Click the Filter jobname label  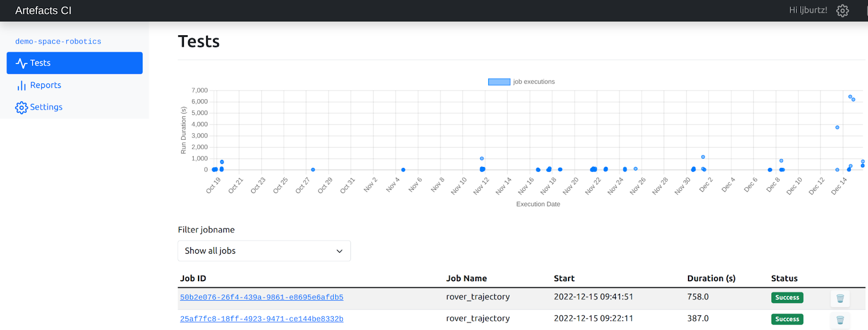pos(206,230)
